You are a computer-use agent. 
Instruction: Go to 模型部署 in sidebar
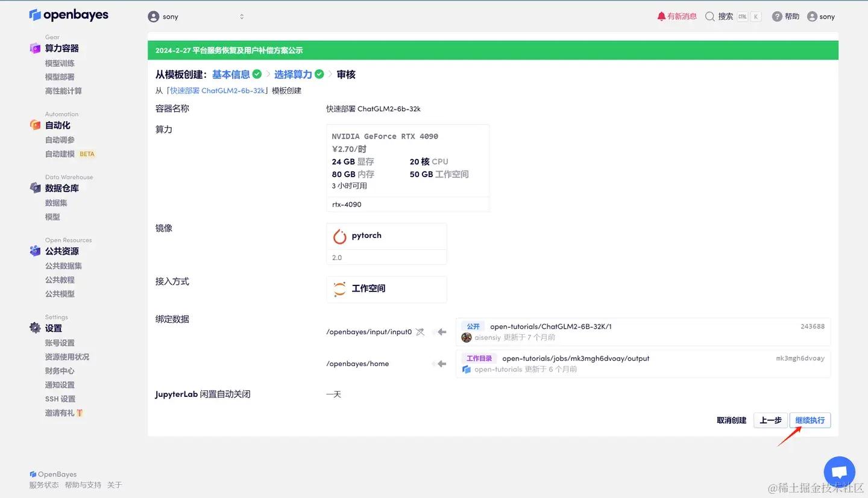(x=60, y=77)
